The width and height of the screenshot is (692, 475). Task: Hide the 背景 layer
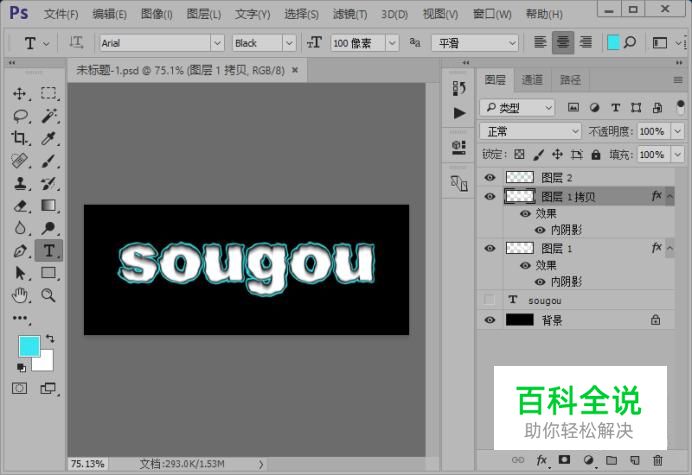click(490, 320)
